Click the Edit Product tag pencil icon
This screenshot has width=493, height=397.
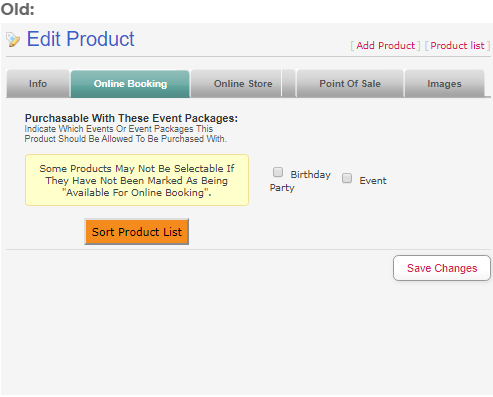point(13,39)
